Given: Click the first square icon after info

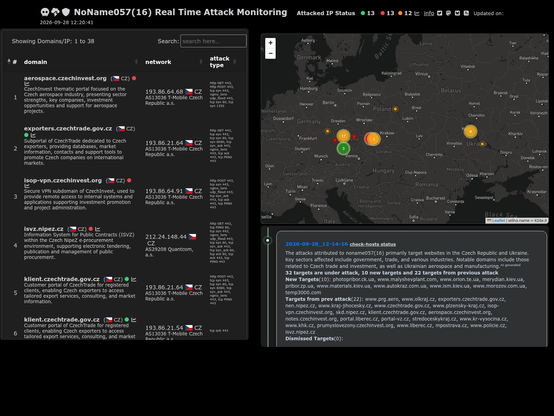Looking at the screenshot, I should point(440,13).
